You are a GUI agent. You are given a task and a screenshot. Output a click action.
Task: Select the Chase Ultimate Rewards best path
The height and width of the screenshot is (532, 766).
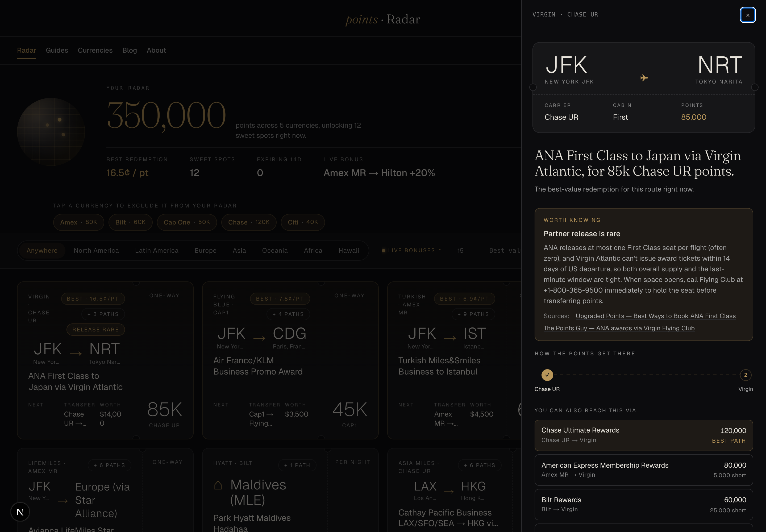644,435
